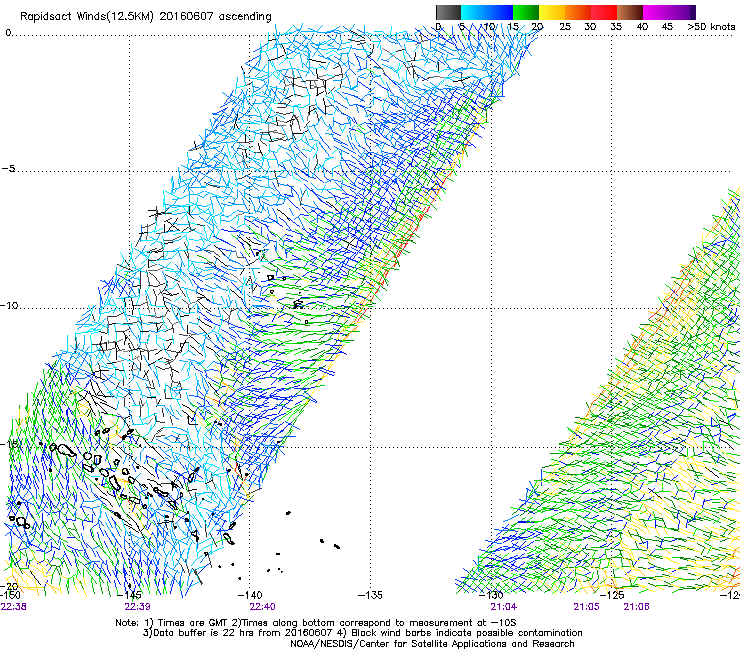Click the purple time stamp '22:38'

pyautogui.click(x=14, y=607)
